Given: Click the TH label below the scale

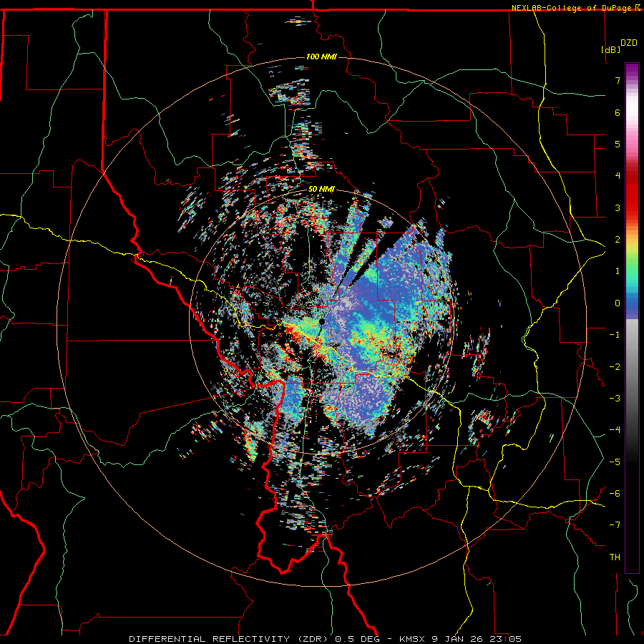Looking at the screenshot, I should 615,557.
